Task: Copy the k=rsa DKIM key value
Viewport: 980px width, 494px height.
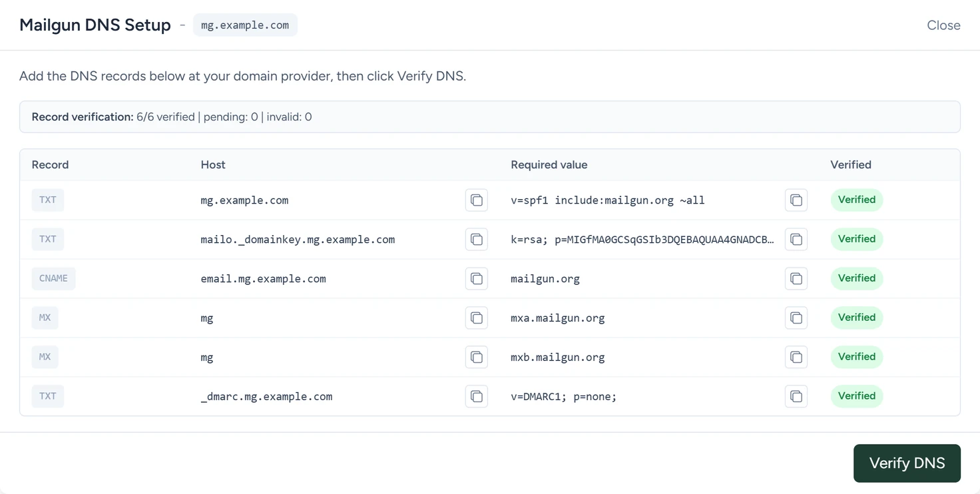Action: tap(796, 239)
